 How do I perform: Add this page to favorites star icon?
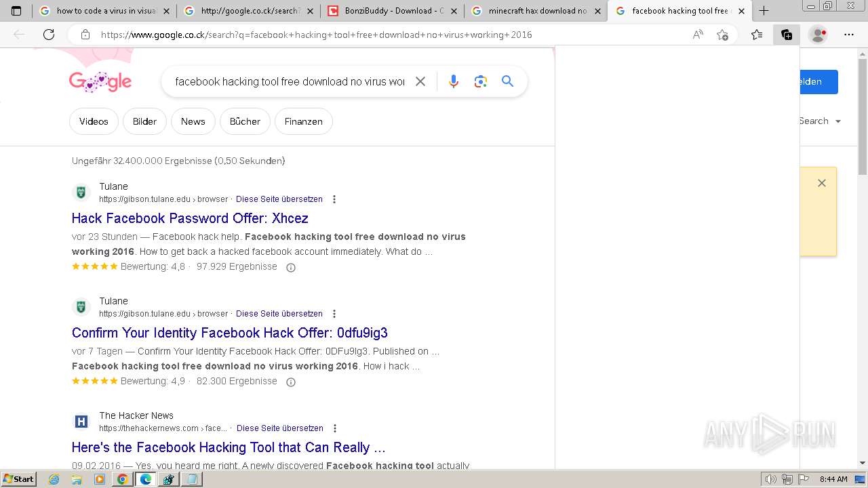(722, 35)
